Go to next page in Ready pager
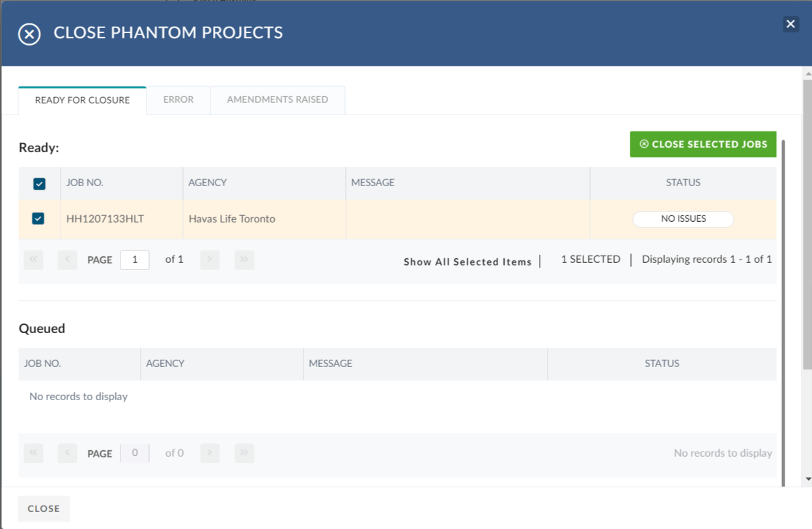Image resolution: width=812 pixels, height=529 pixels. pyautogui.click(x=210, y=260)
